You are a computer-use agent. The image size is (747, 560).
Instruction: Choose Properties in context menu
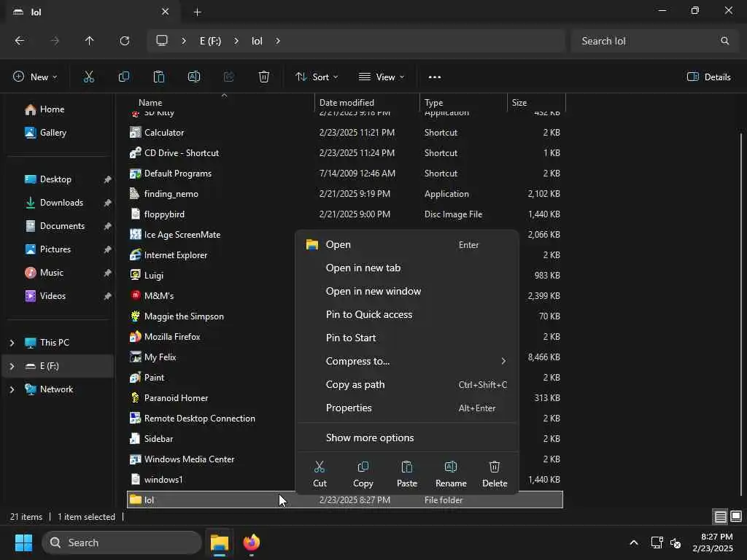[x=407, y=408]
